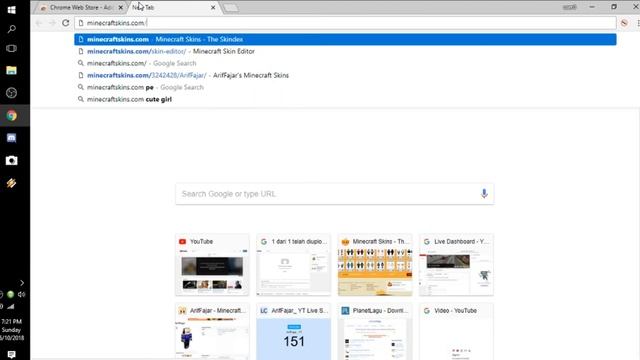Open File Explorer from the taskbar

(x=11, y=71)
